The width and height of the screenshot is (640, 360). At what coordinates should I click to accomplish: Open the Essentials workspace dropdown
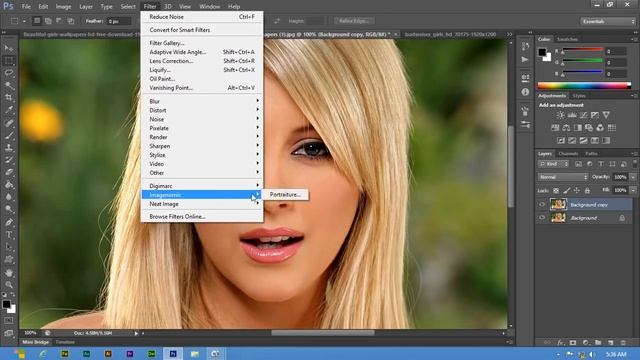(608, 21)
